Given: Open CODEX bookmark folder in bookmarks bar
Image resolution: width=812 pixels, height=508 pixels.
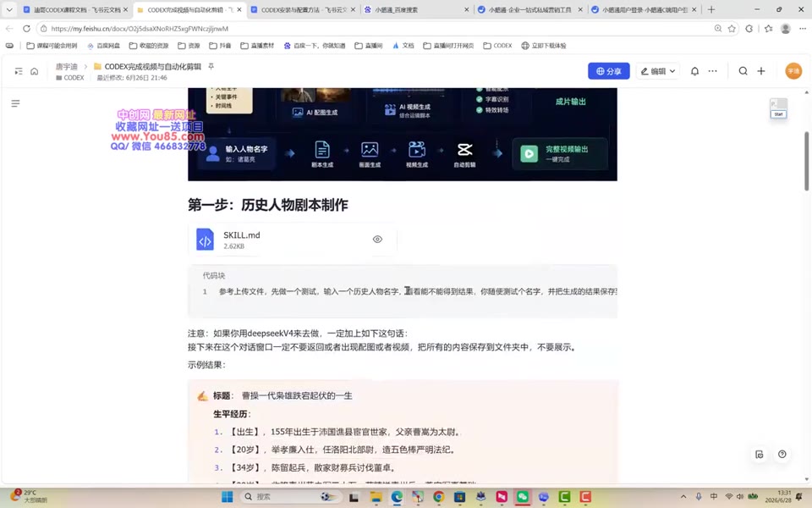Looking at the screenshot, I should coord(497,46).
